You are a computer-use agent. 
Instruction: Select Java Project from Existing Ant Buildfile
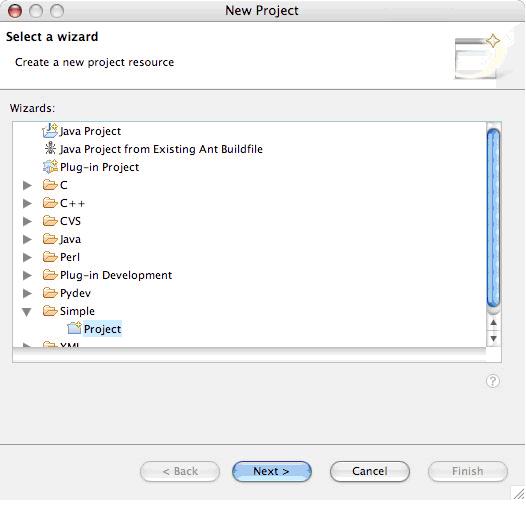pos(161,149)
